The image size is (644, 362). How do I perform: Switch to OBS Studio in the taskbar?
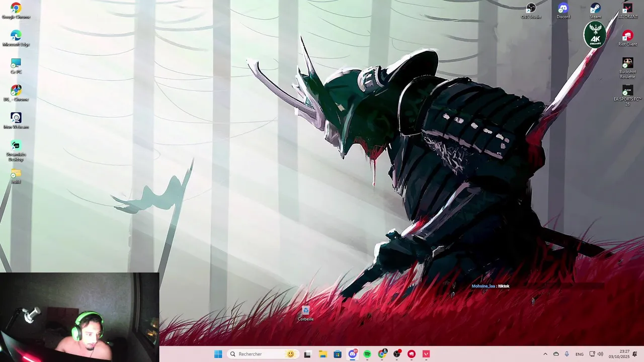397,354
